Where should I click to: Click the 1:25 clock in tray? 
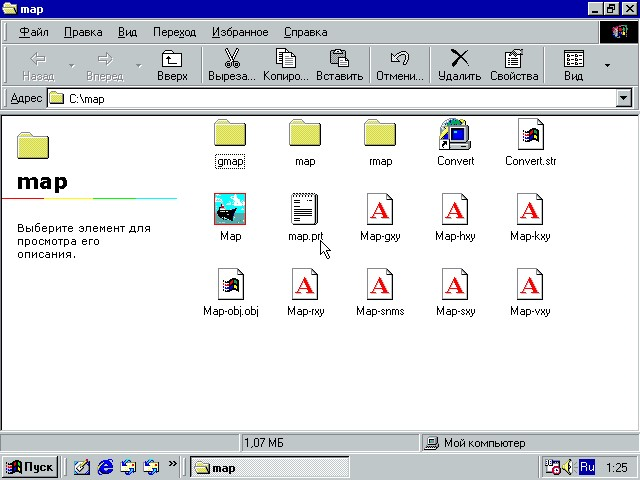616,467
